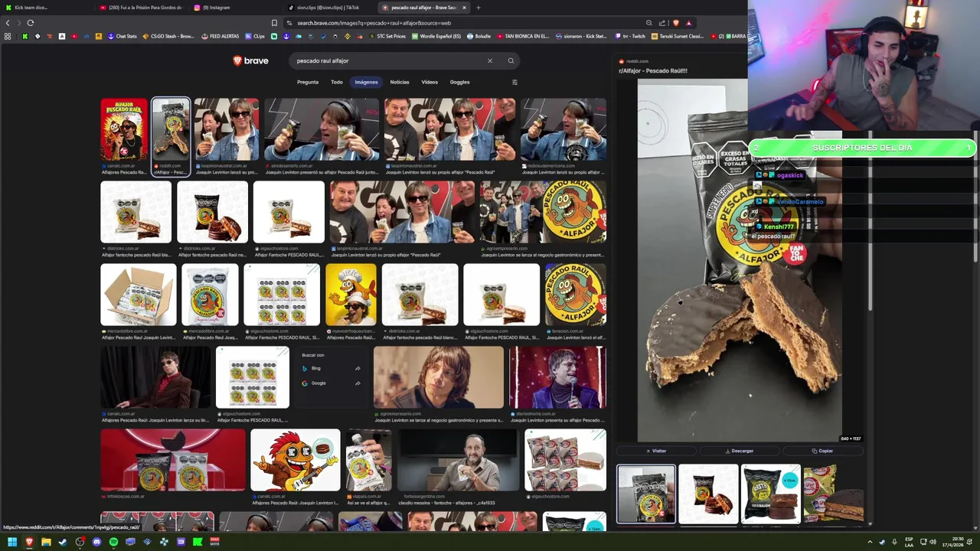Click the Descargar button
This screenshot has width=980, height=551.
(x=739, y=451)
